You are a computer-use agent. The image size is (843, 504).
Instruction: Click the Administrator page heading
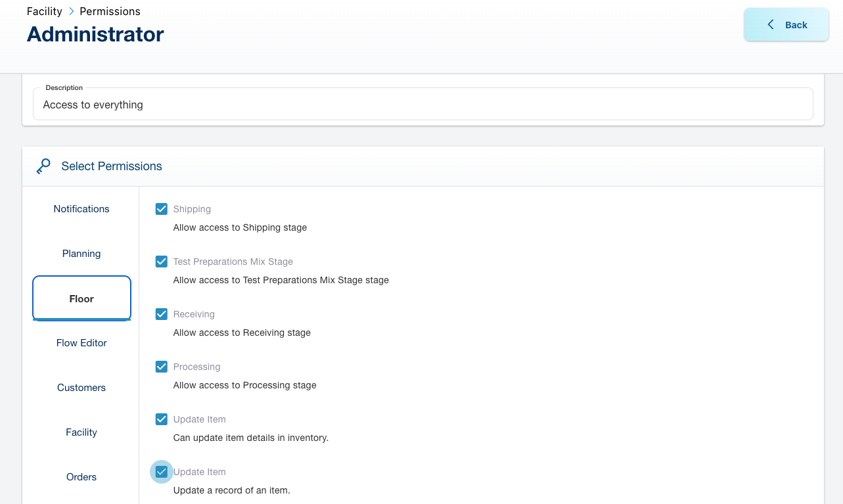95,34
